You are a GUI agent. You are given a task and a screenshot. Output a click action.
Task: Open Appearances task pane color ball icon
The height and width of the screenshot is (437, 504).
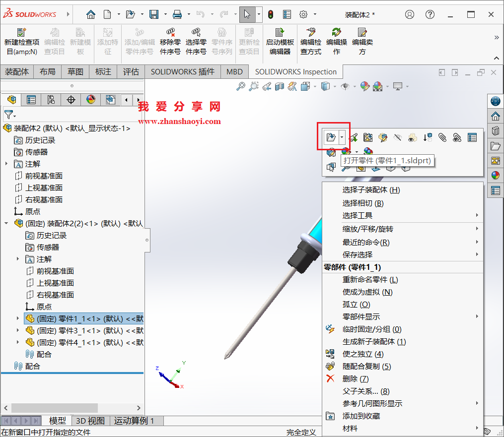(496, 175)
